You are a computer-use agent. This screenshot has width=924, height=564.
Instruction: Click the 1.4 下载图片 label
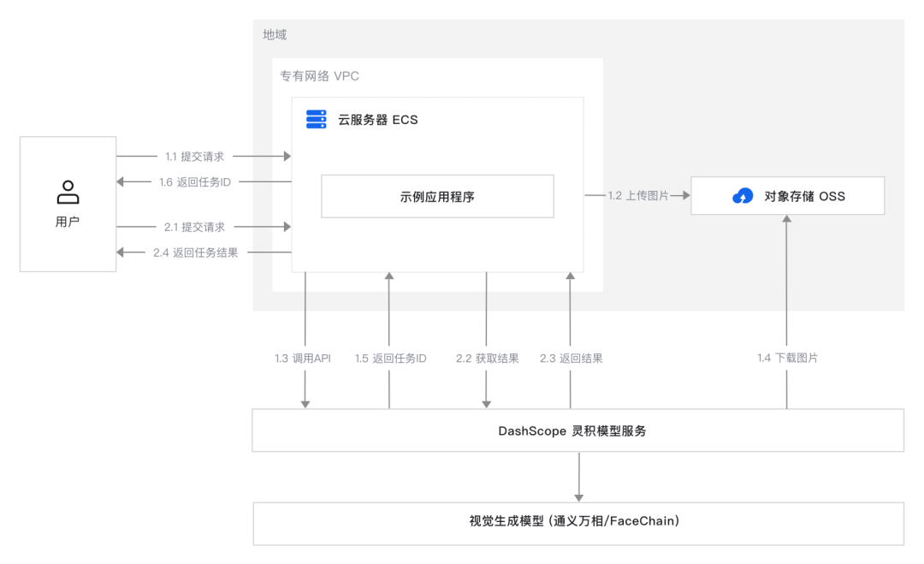click(787, 358)
